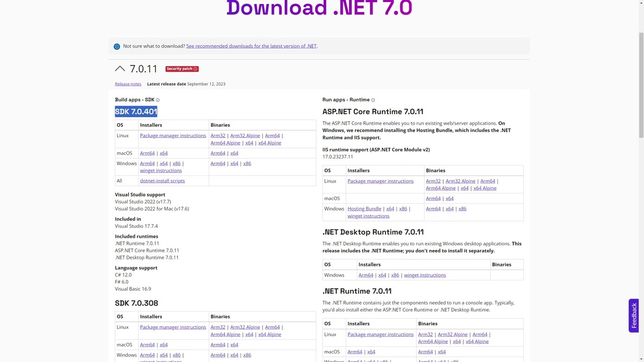Download ASP.NET Core Runtime Windows Arm64 binary
This screenshot has height=362, width=644.
tap(433, 209)
